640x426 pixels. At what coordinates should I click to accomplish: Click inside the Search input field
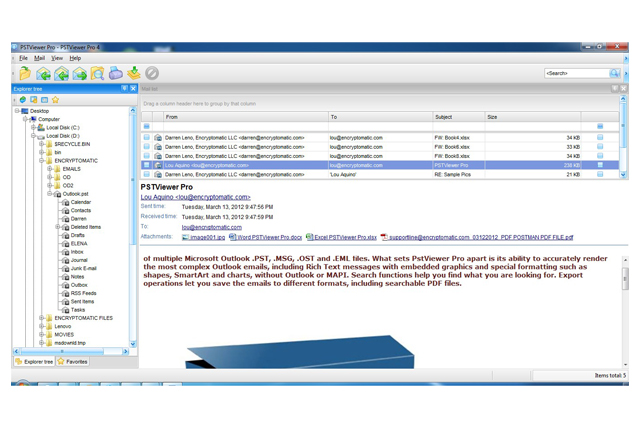tap(577, 73)
